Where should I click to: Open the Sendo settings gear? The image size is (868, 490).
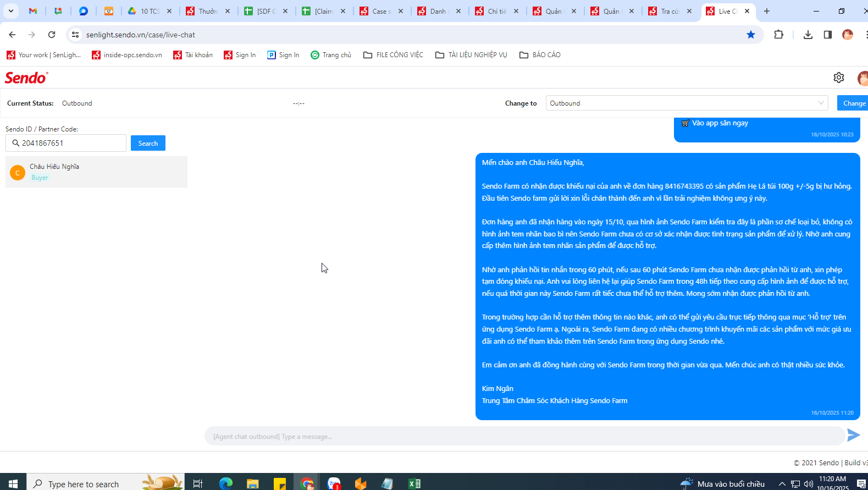pos(838,78)
